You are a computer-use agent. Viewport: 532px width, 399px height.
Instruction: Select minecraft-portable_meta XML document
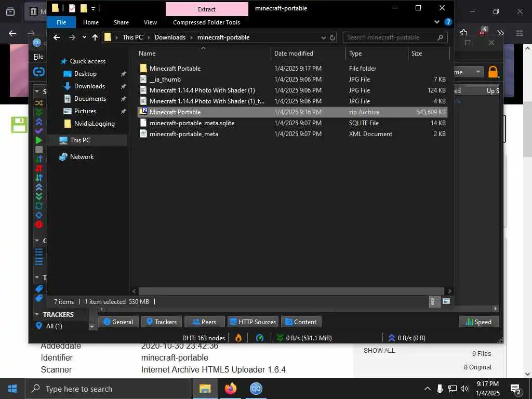pyautogui.click(x=184, y=134)
